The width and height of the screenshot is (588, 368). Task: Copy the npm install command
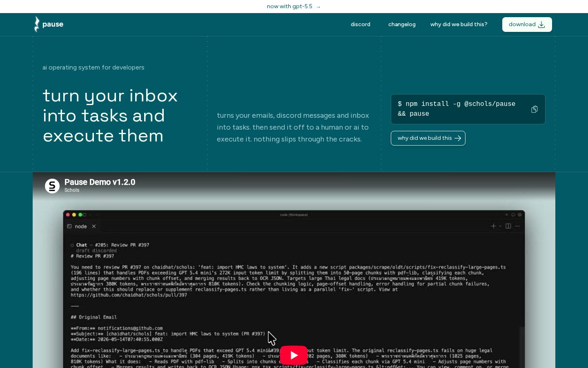coord(534,109)
